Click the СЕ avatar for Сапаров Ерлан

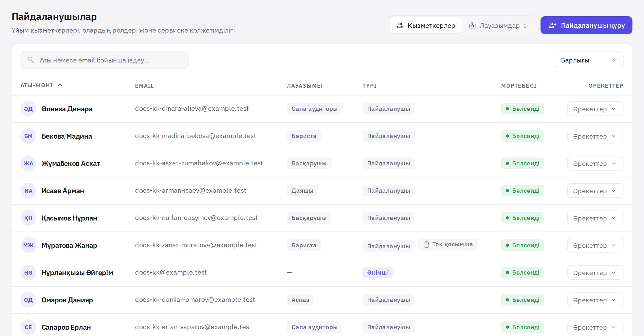click(28, 327)
